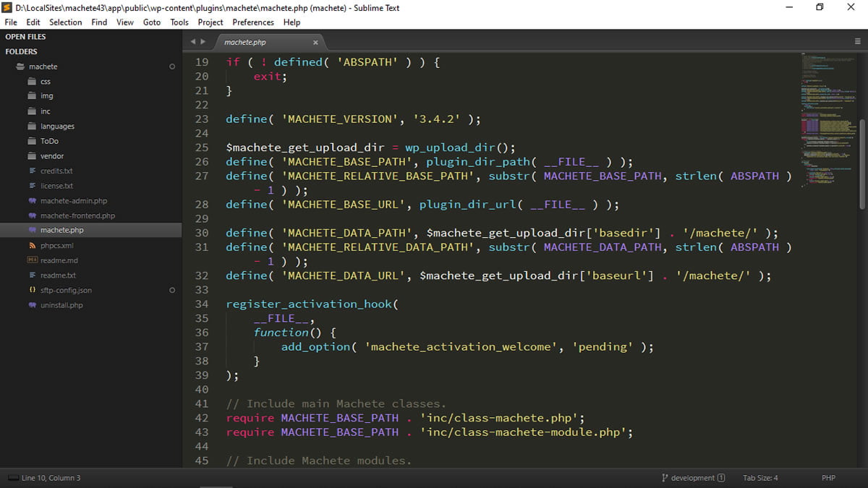Click the PHP syntax selector in the status bar
The image size is (868, 488).
point(828,478)
